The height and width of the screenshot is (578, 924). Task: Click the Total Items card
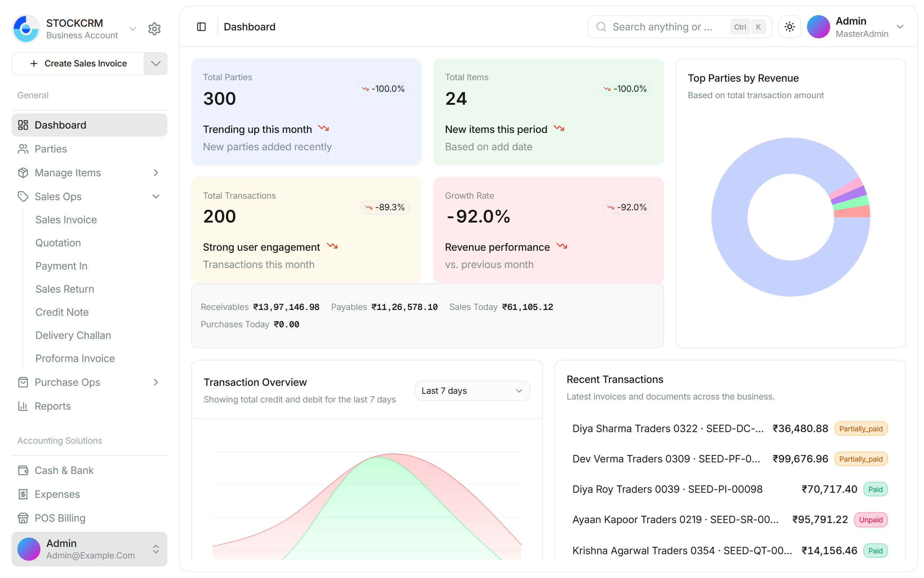(x=548, y=112)
